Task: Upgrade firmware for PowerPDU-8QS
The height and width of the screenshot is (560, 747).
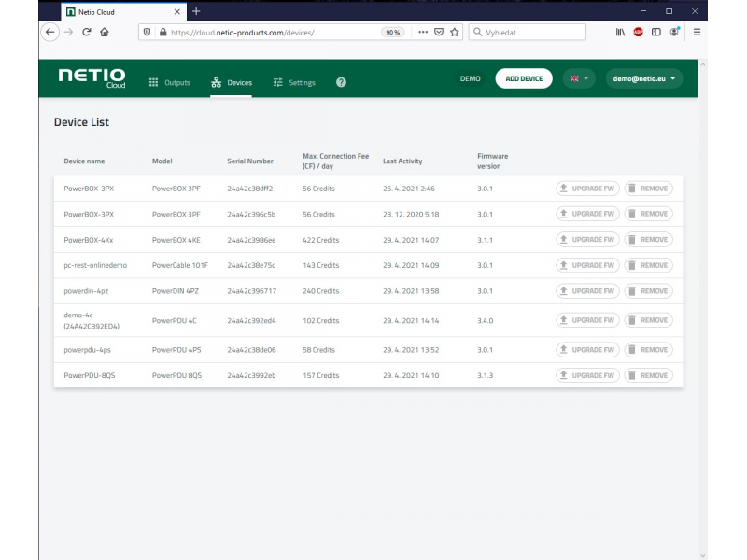Action: [588, 375]
